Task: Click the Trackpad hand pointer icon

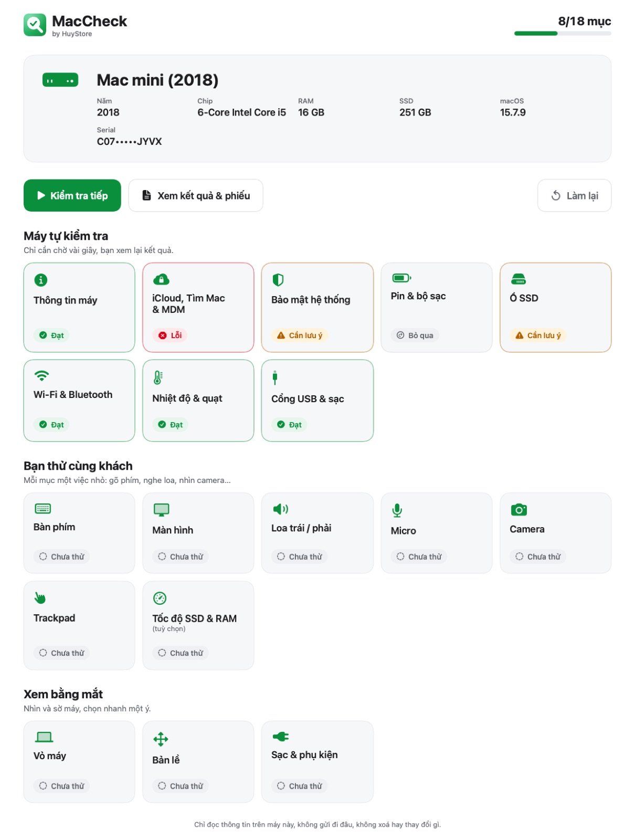Action: (40, 597)
